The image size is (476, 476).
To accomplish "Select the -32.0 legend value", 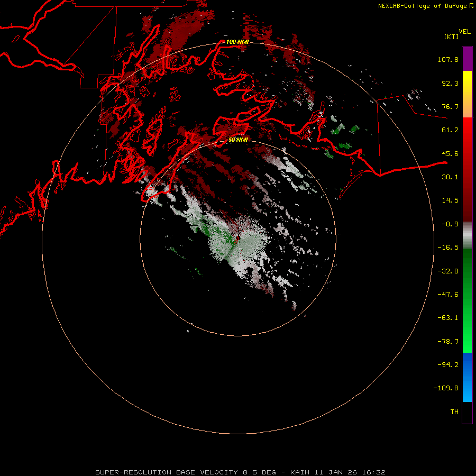I will point(448,271).
